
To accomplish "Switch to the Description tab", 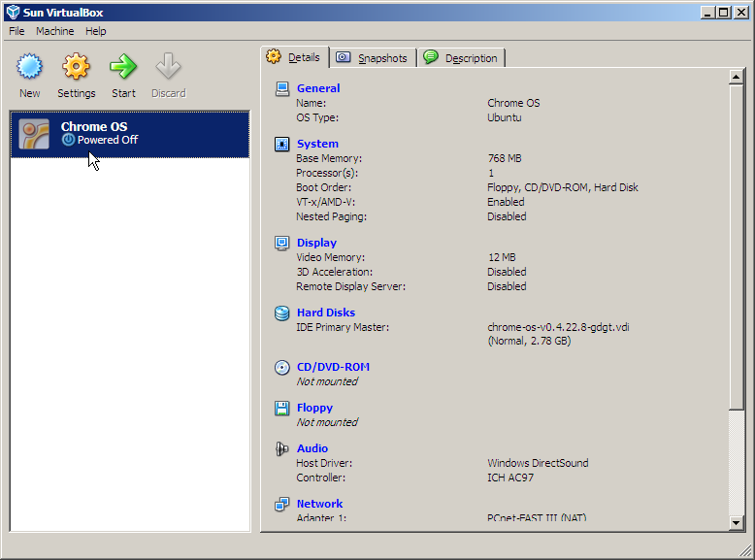I will (461, 58).
